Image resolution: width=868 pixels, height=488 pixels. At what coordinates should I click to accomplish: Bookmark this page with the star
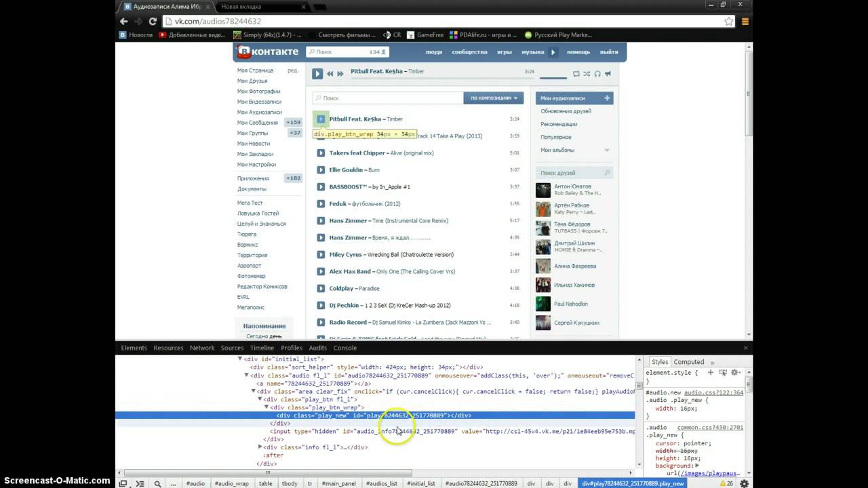pos(729,21)
